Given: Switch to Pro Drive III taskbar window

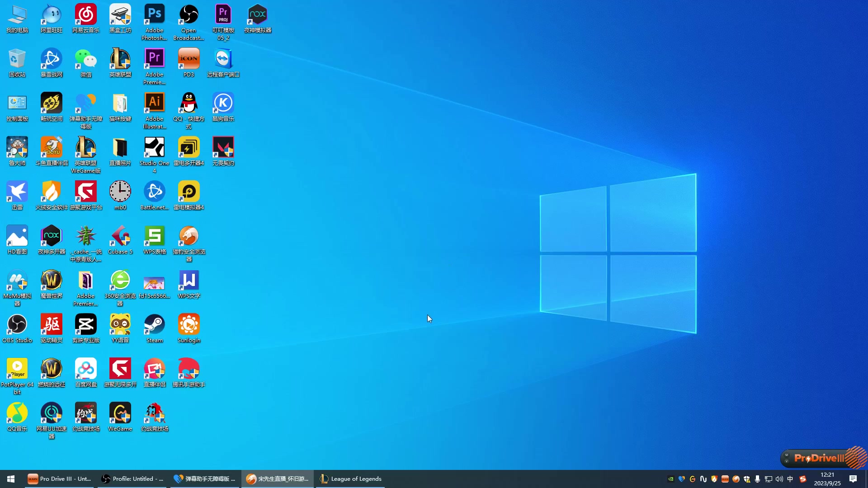Looking at the screenshot, I should (59, 479).
